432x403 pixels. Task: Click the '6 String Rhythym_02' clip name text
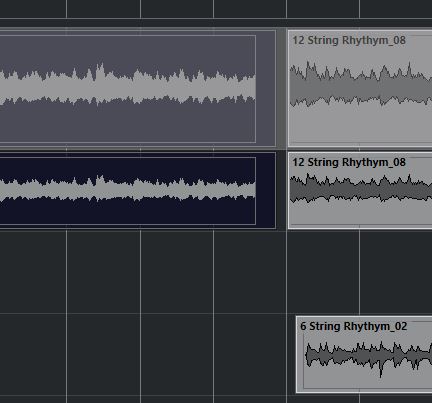[354, 326]
